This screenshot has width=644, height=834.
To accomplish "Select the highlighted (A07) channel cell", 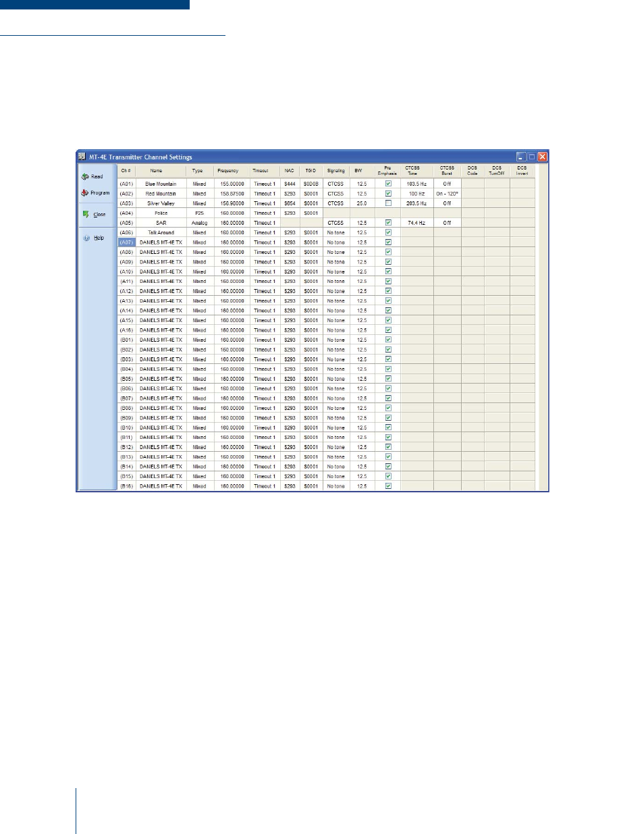I will coord(126,242).
